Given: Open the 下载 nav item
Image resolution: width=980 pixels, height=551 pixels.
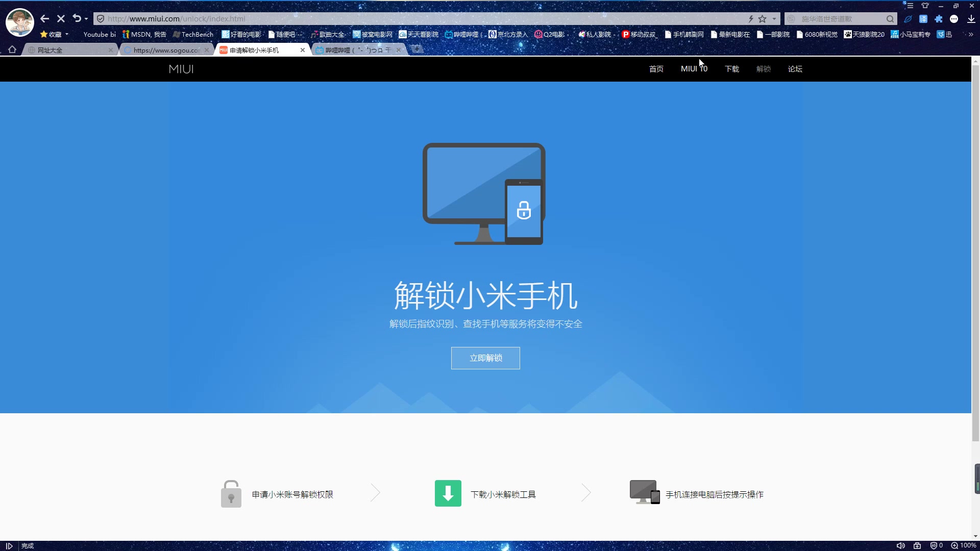Looking at the screenshot, I should pyautogui.click(x=732, y=69).
